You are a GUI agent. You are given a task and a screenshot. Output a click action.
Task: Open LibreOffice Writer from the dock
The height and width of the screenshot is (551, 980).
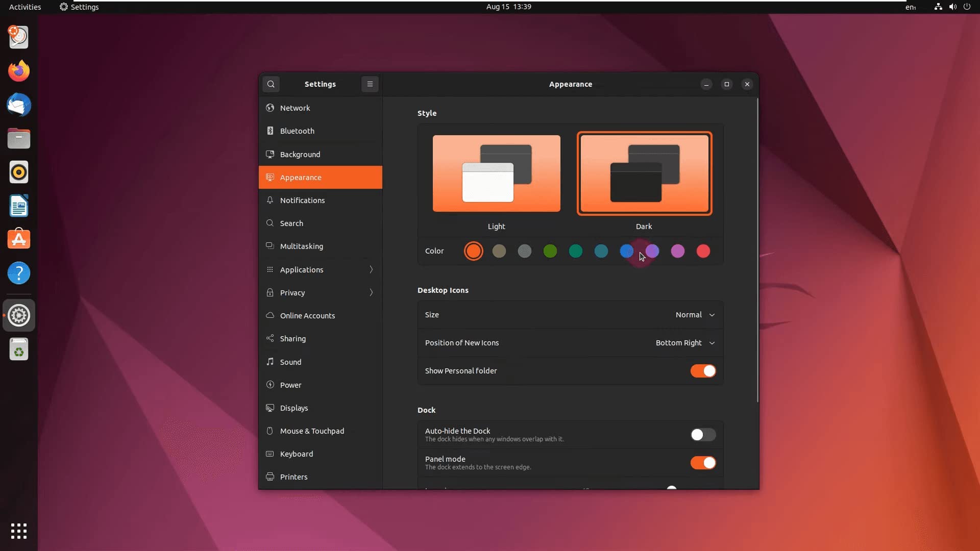click(19, 206)
